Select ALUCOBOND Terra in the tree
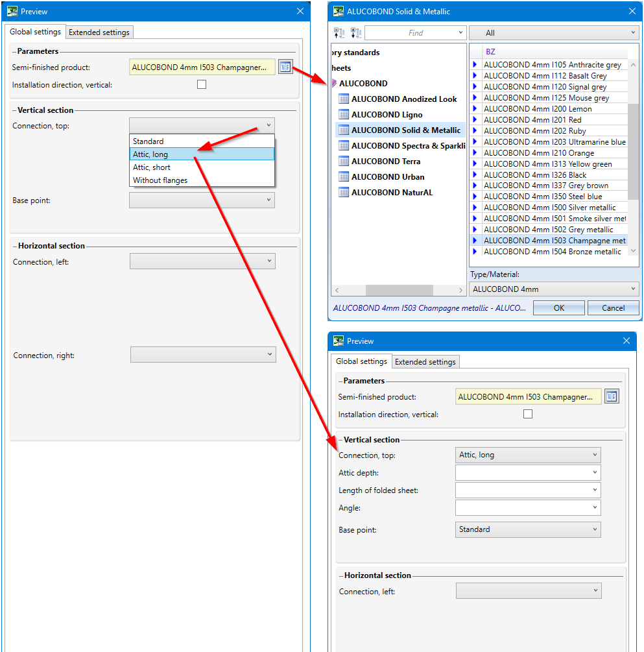644x652 pixels. click(x=386, y=162)
